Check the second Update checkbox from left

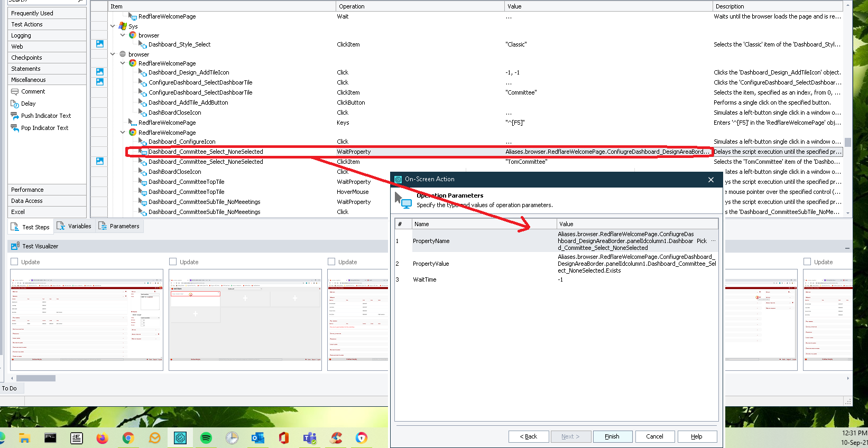[173, 262]
